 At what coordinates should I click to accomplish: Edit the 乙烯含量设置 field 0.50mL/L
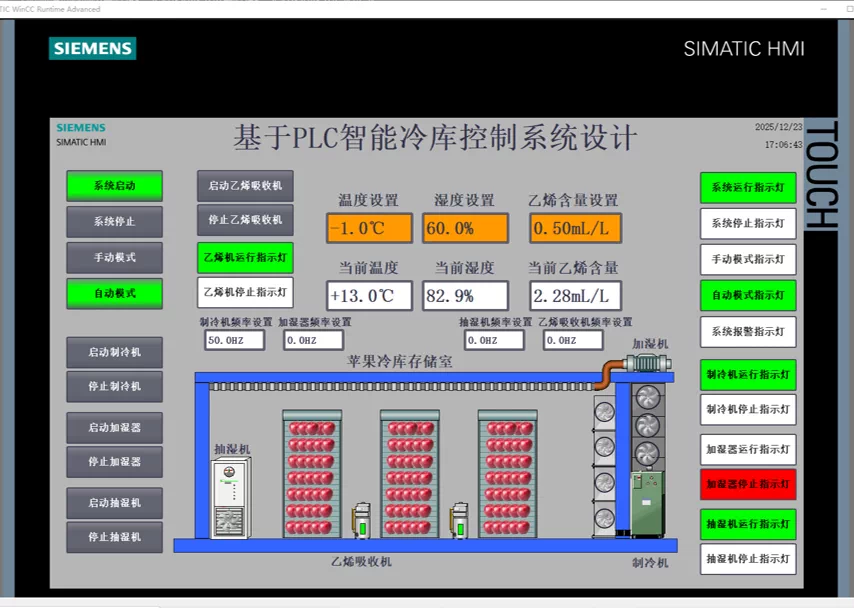click(x=575, y=228)
